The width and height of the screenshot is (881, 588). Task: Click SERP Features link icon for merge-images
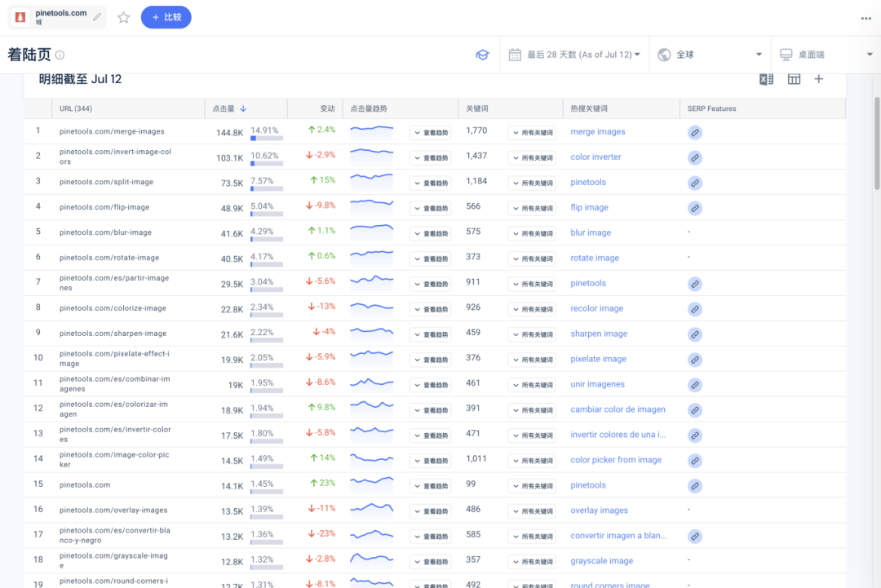(x=694, y=132)
